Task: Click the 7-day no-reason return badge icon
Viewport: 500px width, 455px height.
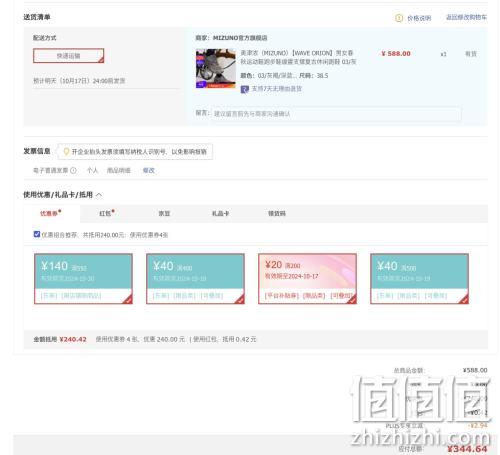Action: 245,89
